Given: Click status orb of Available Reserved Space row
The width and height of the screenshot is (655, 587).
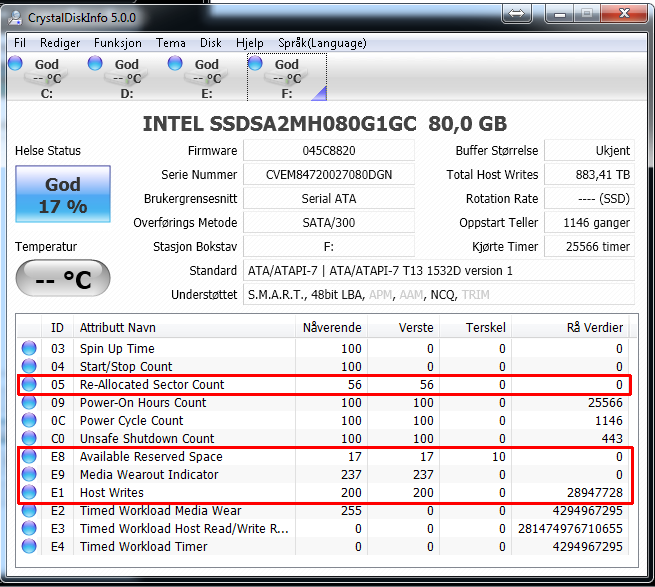Looking at the screenshot, I should click(29, 456).
